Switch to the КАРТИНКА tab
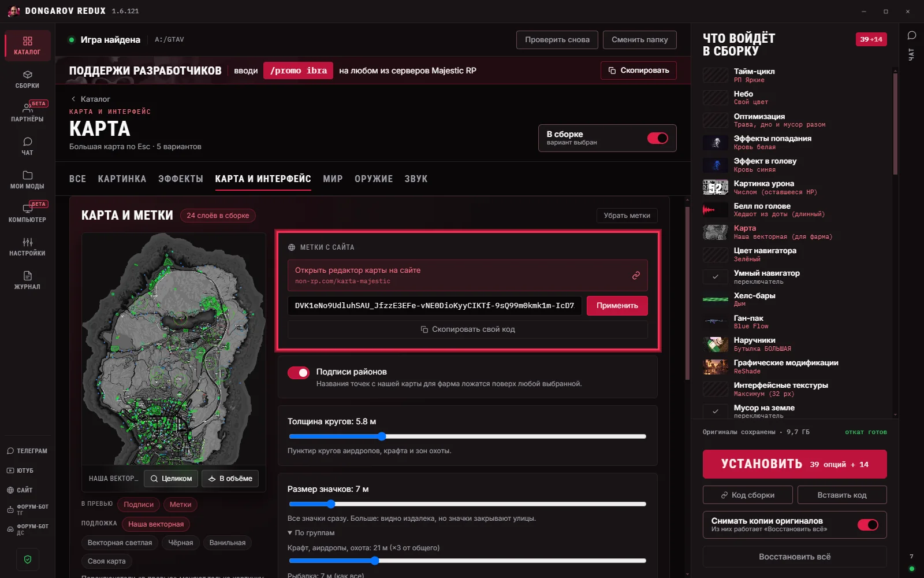 [x=122, y=179]
